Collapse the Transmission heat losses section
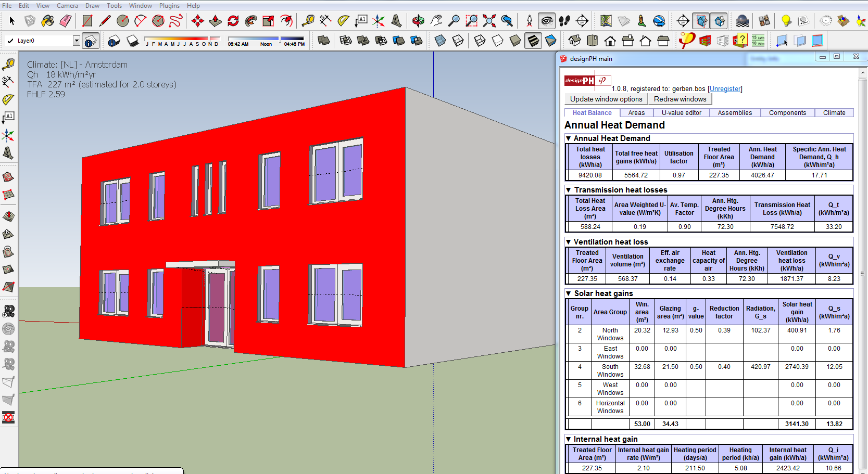This screenshot has height=474, width=868. pos(569,190)
